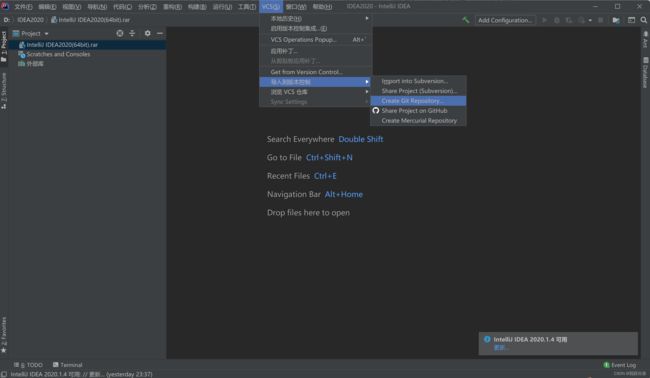Viewport: 650px width, 378px height.
Task: Select VCS Operations Popup menu item
Action: click(315, 40)
